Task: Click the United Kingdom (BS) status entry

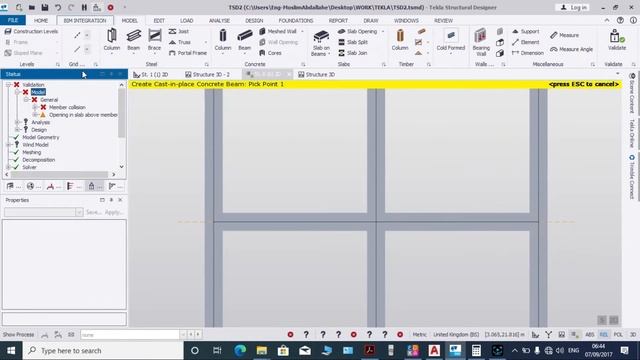Action: pyautogui.click(x=456, y=334)
